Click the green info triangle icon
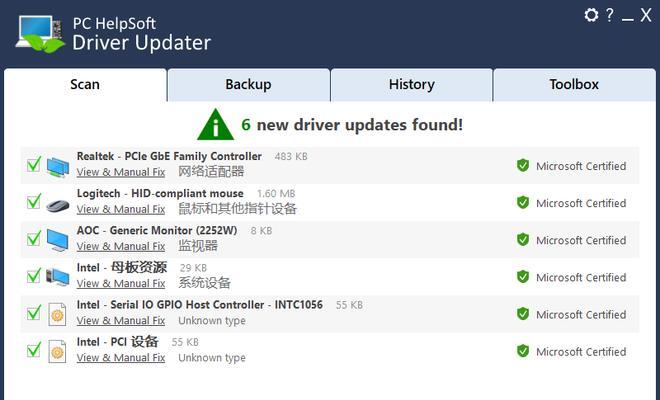This screenshot has width=660, height=400. pyautogui.click(x=216, y=125)
